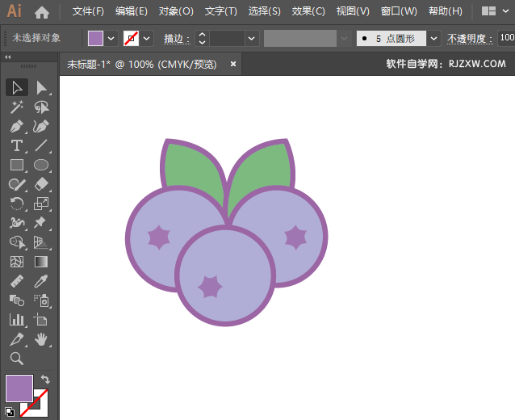Screen dimensions: 515x420
Task: Select the Type tool
Action: (16, 146)
